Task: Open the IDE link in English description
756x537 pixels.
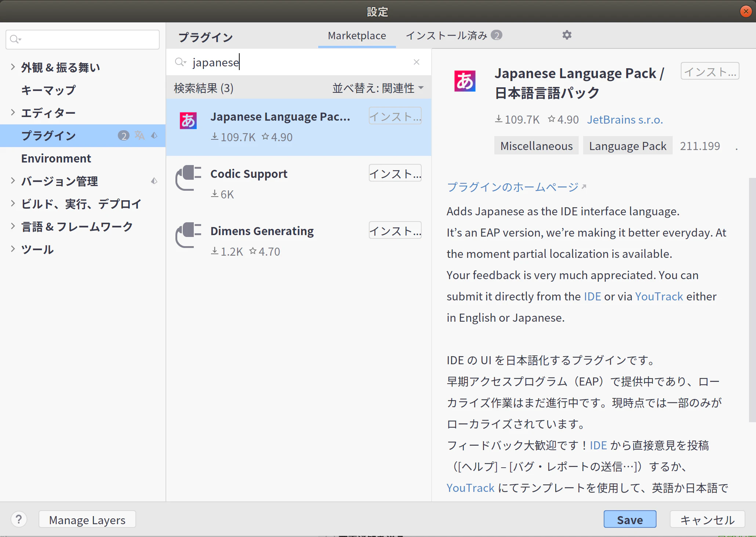Action: pos(592,296)
